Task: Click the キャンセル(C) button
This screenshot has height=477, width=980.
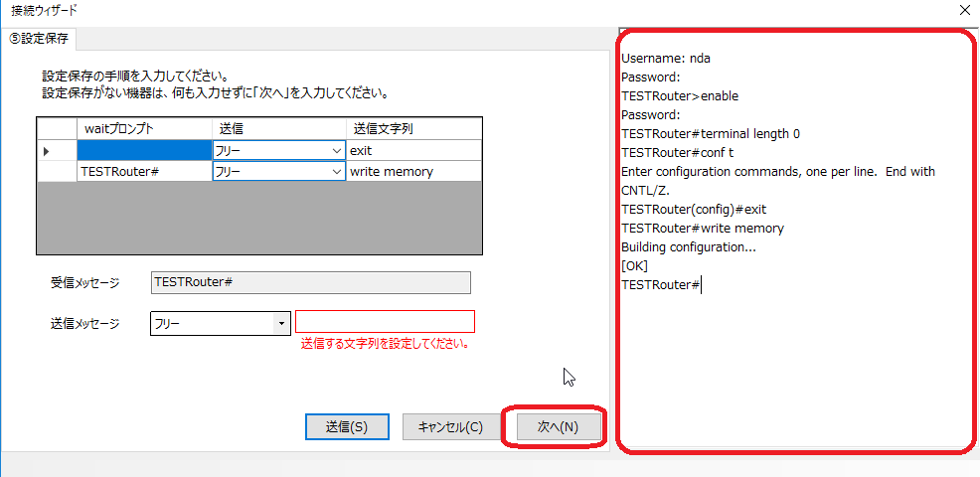Action: [450, 426]
